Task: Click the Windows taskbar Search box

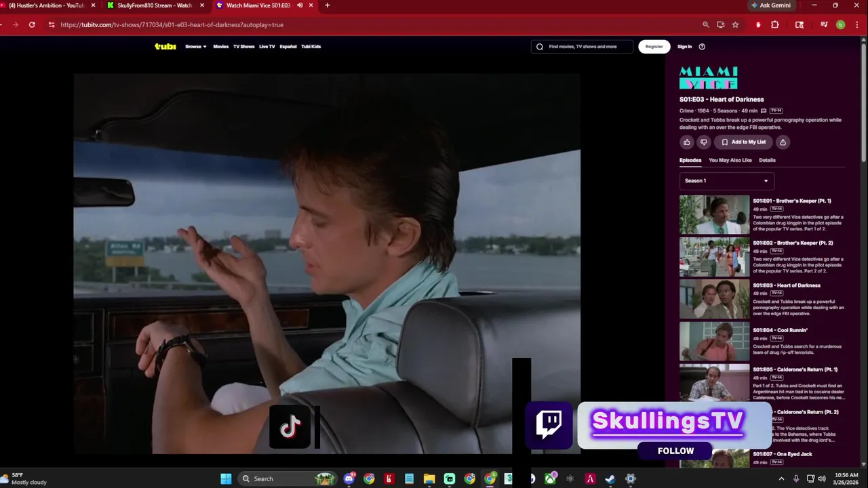Action: tap(288, 479)
